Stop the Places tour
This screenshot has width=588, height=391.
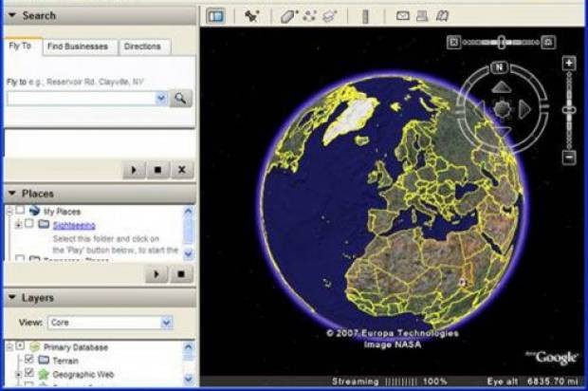click(x=181, y=274)
